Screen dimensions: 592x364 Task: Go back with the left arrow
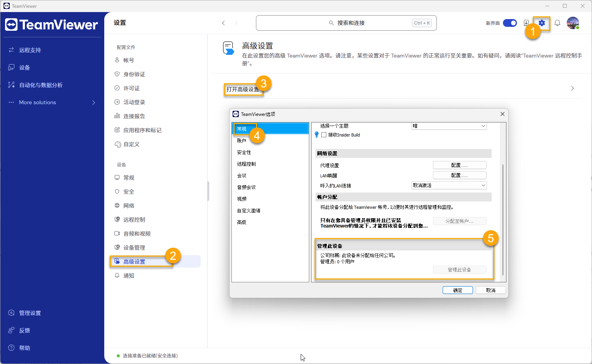coord(223,23)
